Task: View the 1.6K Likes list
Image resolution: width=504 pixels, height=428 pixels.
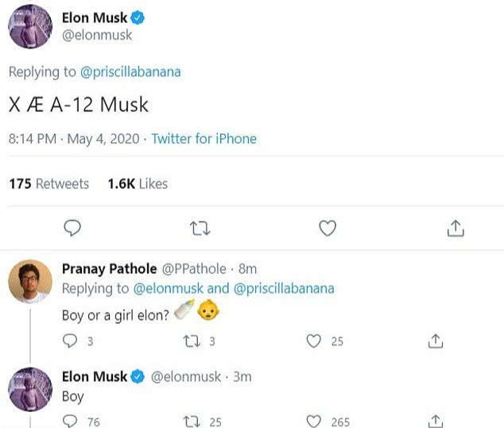Action: [138, 183]
